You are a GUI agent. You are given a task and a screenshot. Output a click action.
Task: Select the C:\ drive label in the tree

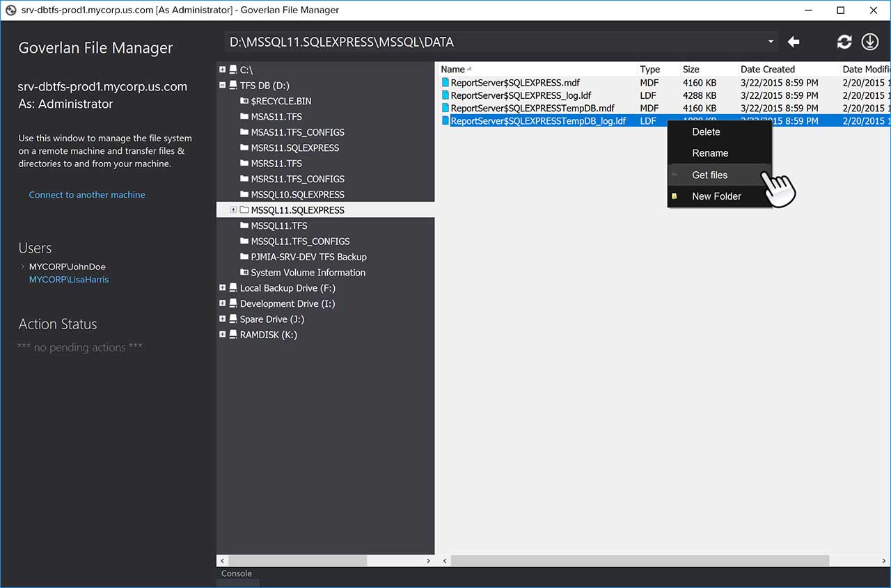coord(247,70)
